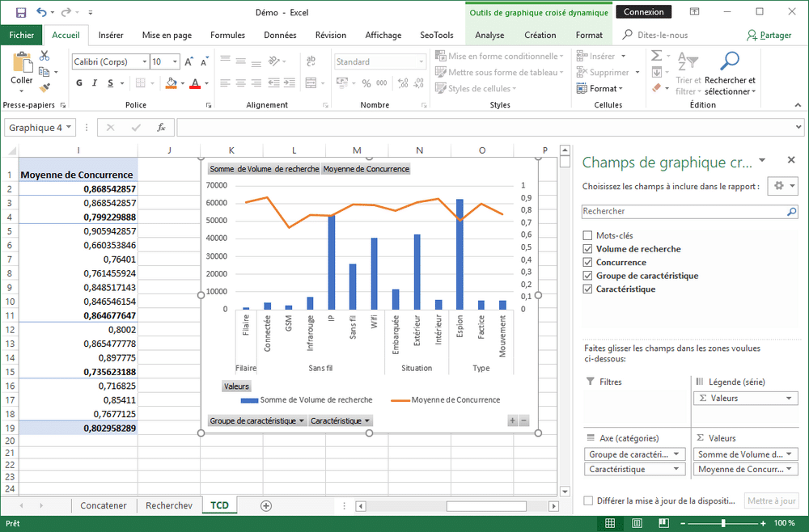This screenshot has height=532, width=809.
Task: Switch to the Formules ribbon tab
Action: click(227, 35)
